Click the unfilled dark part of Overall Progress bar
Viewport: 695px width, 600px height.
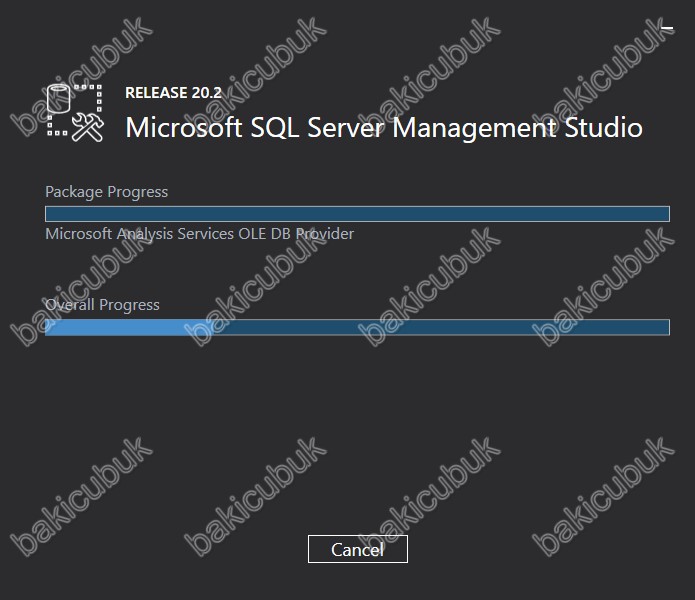[441, 327]
